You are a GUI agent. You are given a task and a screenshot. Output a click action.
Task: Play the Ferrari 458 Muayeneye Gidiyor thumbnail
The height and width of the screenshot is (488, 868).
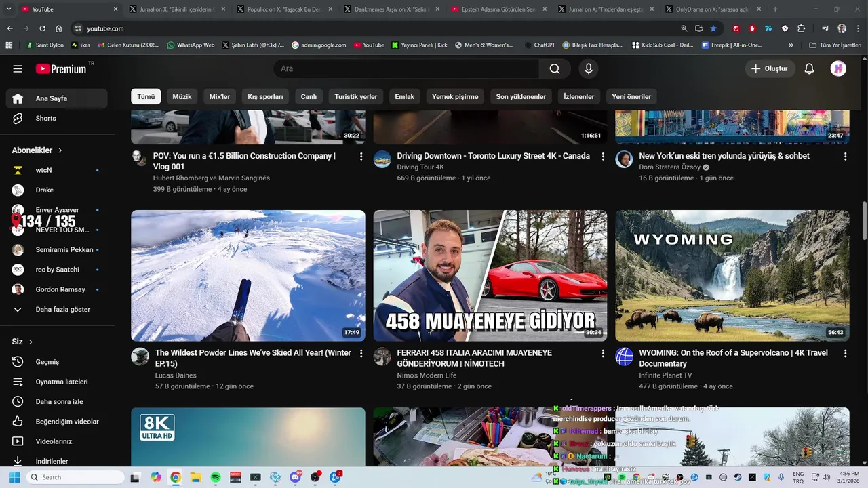[490, 275]
